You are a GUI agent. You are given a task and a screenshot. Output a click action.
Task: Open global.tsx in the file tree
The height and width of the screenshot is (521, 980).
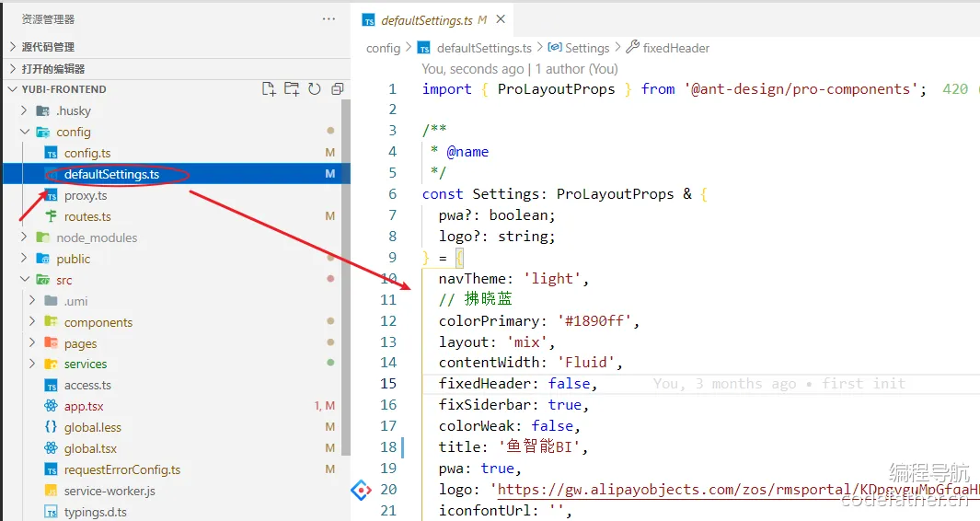pyautogui.click(x=90, y=449)
